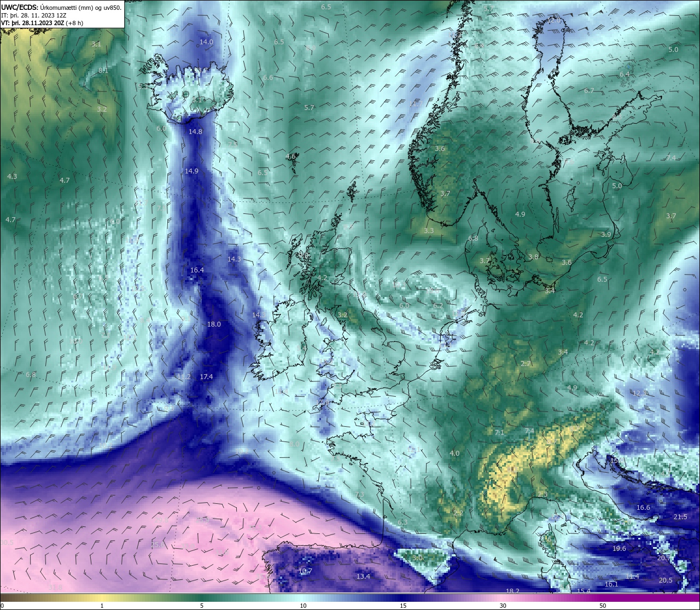Click the 14.9 value south of Iceland

coord(191,171)
